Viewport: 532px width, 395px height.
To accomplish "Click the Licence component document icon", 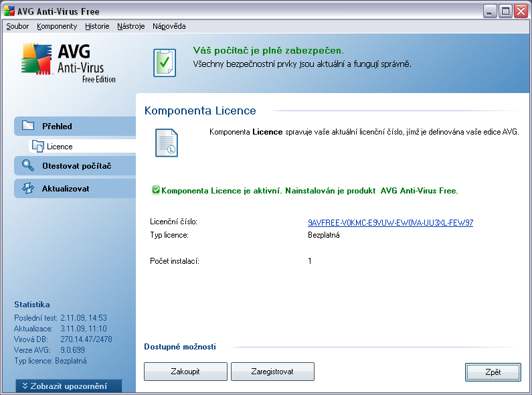I will point(166,143).
